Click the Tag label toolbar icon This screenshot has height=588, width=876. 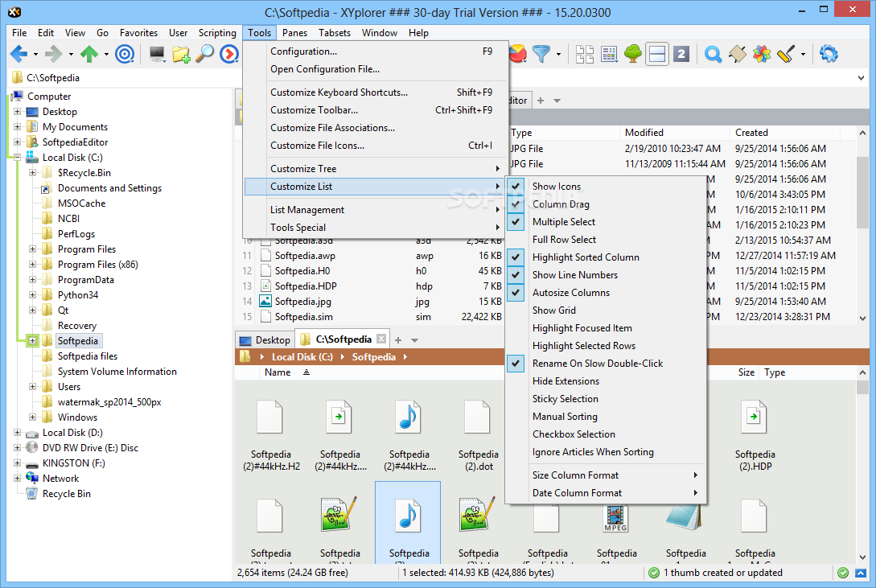(x=737, y=54)
